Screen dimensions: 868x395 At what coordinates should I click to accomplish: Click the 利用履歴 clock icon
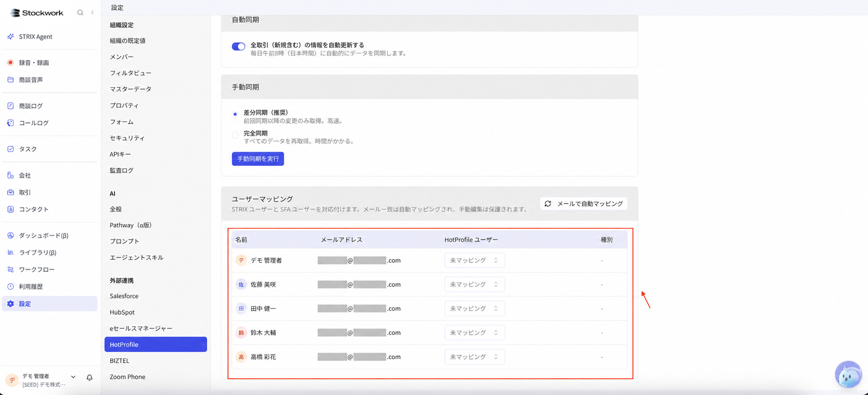[x=11, y=287]
